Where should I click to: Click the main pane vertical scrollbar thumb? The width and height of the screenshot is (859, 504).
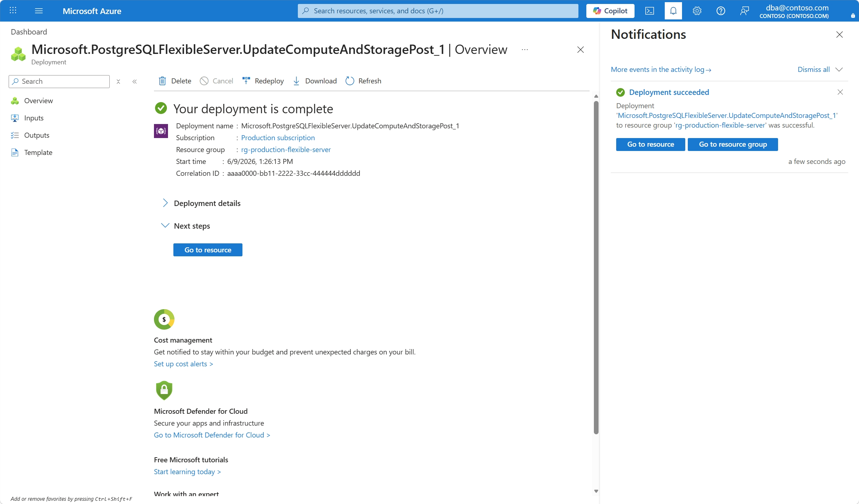tap(596, 268)
